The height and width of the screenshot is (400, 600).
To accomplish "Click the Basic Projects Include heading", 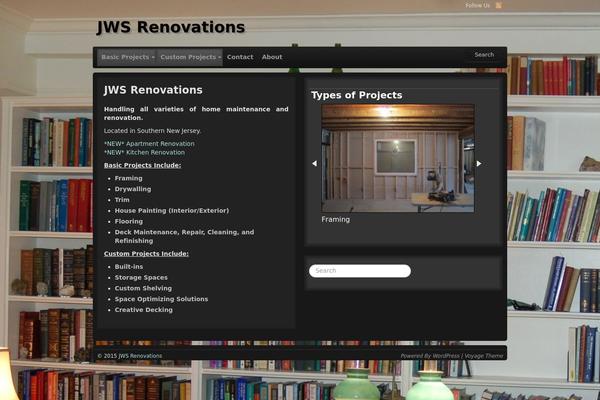I will [142, 165].
